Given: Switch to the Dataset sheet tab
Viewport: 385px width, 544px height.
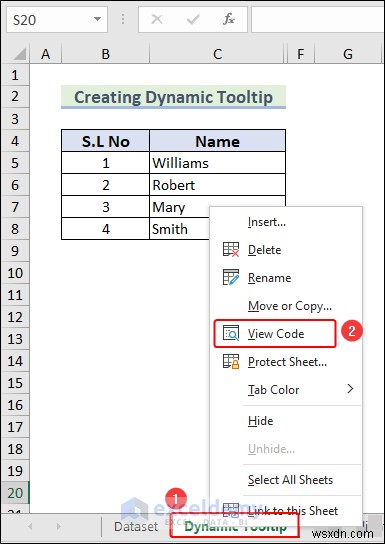Looking at the screenshot, I should point(136,526).
